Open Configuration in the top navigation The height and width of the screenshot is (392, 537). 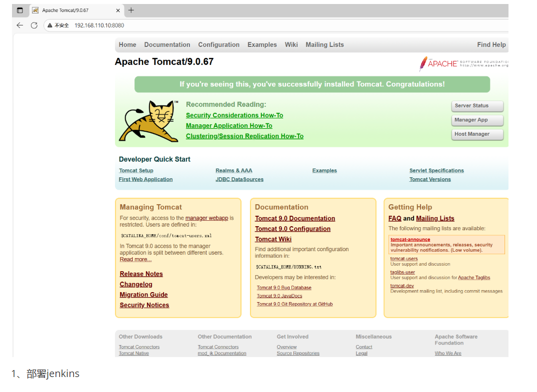click(x=219, y=45)
